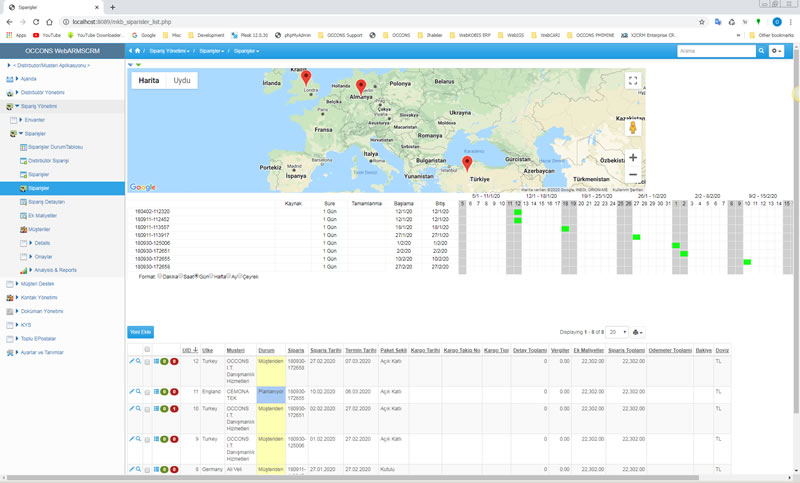Switch the map to Harita view

click(149, 81)
